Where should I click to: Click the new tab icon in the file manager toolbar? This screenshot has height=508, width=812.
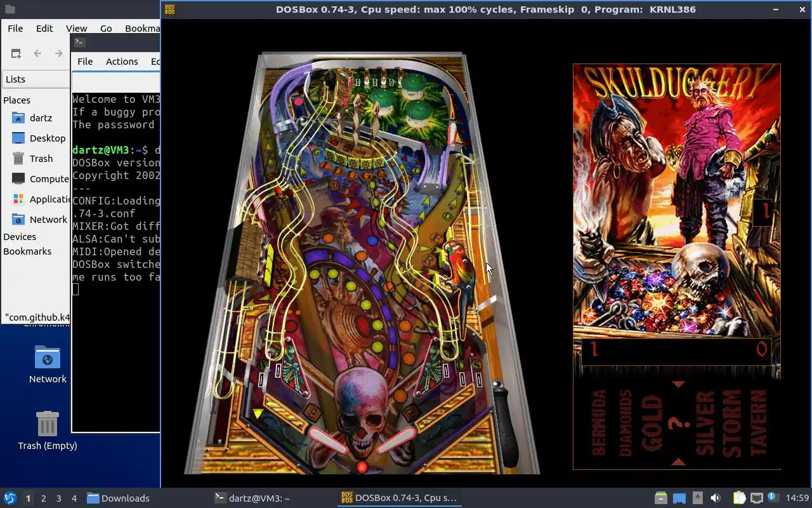pos(16,54)
